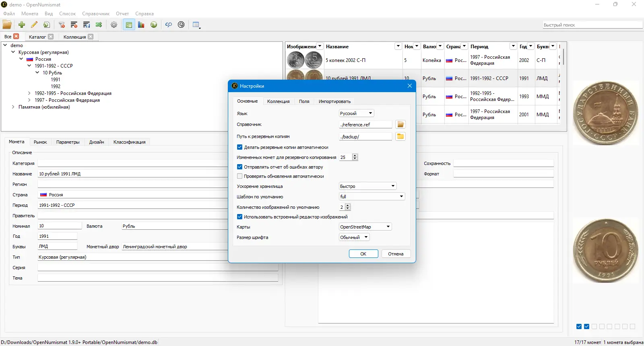Screen dimensions: 644x346
Task: Collapse the Курсовая (регулярная) tree node
Action: (13, 52)
